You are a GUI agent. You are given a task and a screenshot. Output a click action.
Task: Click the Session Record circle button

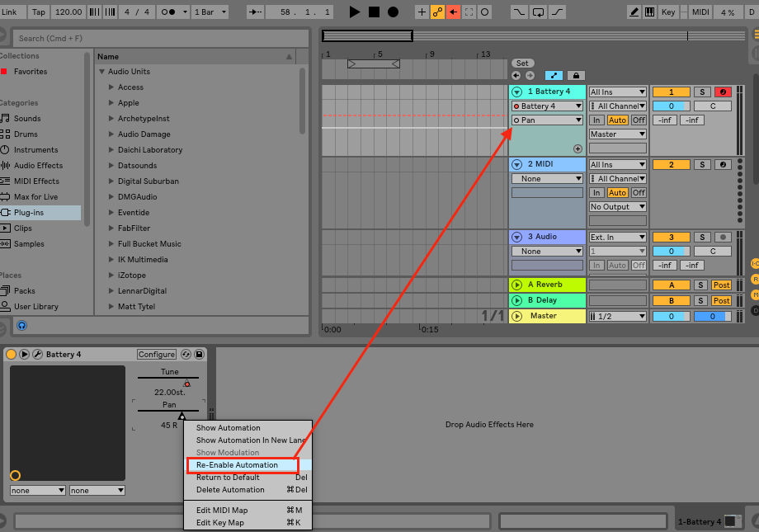pos(484,12)
